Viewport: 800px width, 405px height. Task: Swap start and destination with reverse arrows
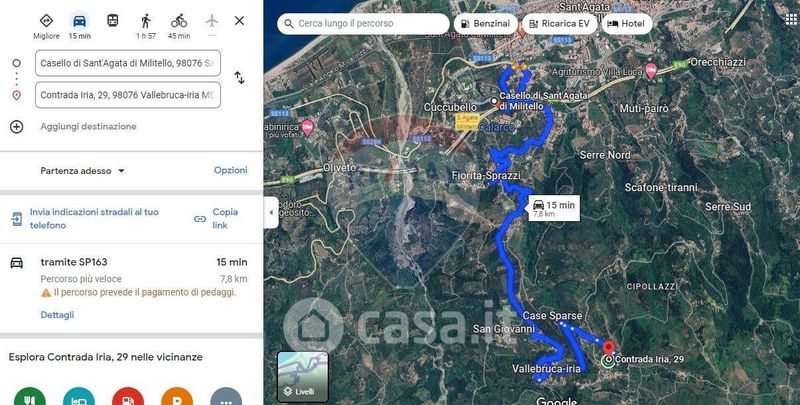pyautogui.click(x=239, y=78)
